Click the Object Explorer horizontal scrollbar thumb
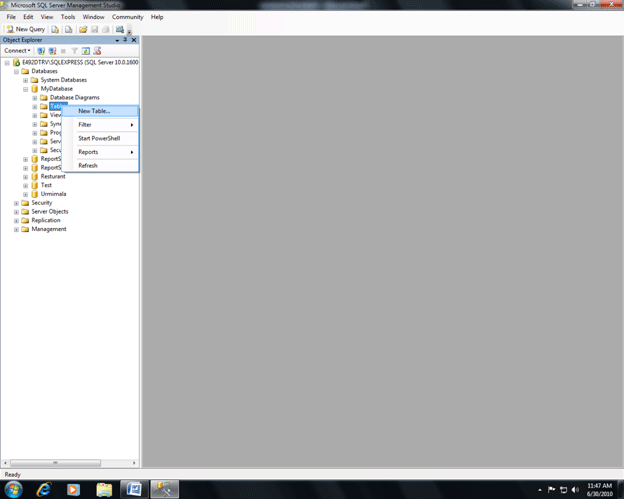 point(55,463)
